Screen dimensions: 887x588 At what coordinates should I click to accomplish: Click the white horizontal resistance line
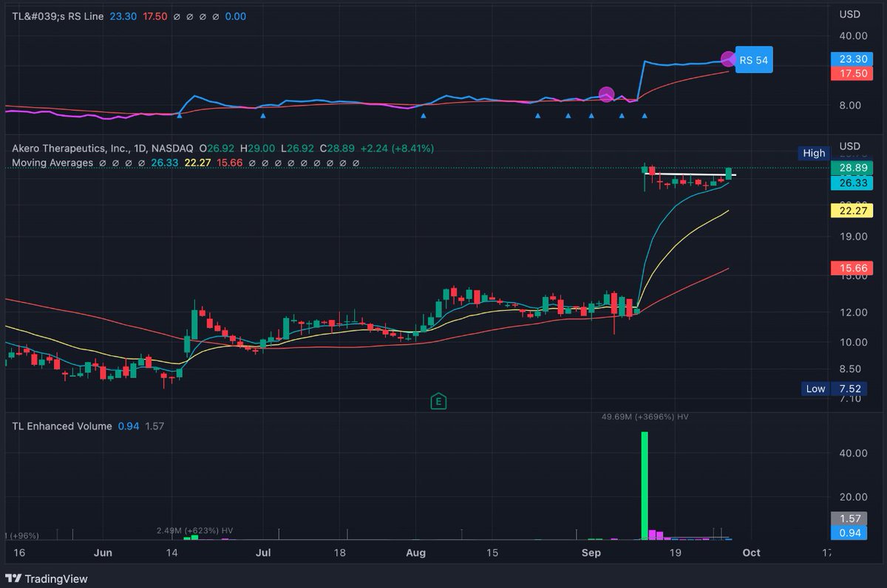pyautogui.click(x=690, y=174)
